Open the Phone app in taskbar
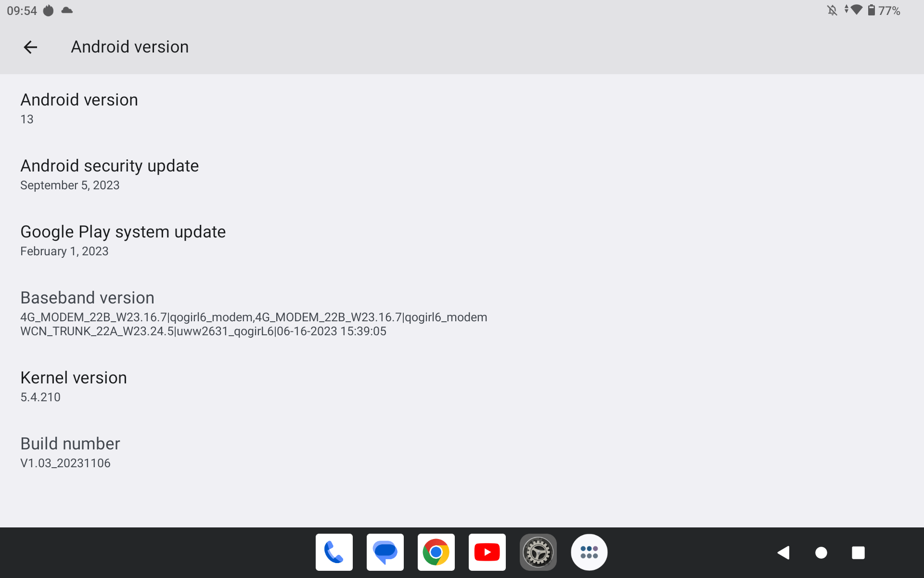The width and height of the screenshot is (924, 578). click(x=334, y=552)
